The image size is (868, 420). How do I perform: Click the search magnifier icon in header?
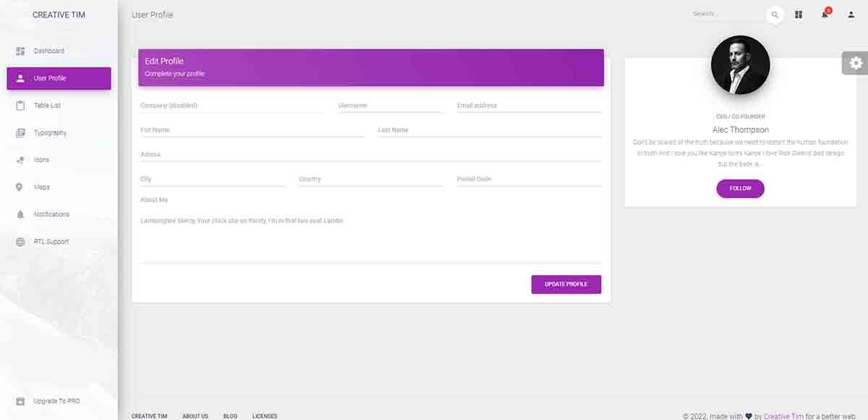click(775, 14)
